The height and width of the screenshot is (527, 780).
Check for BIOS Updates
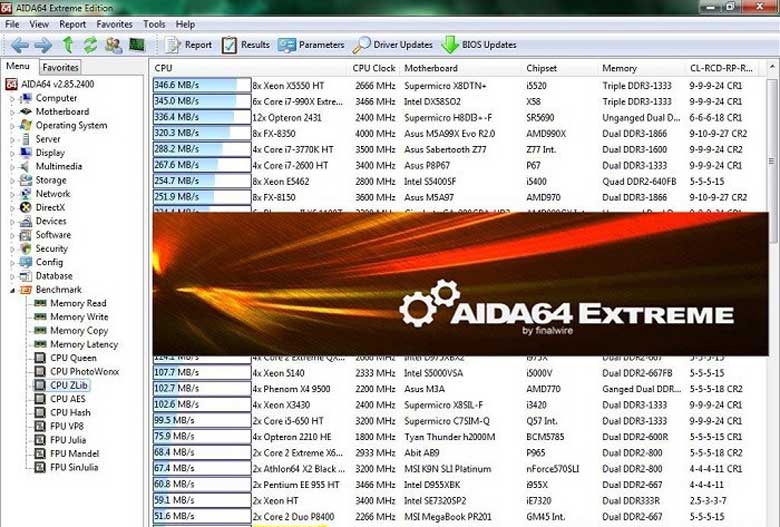pyautogui.click(x=479, y=45)
